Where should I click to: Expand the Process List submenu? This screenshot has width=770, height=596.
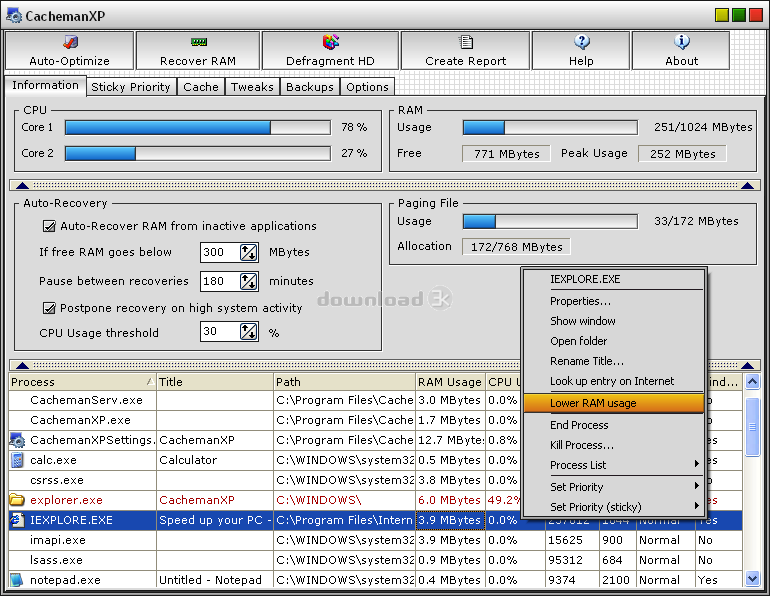click(x=614, y=465)
